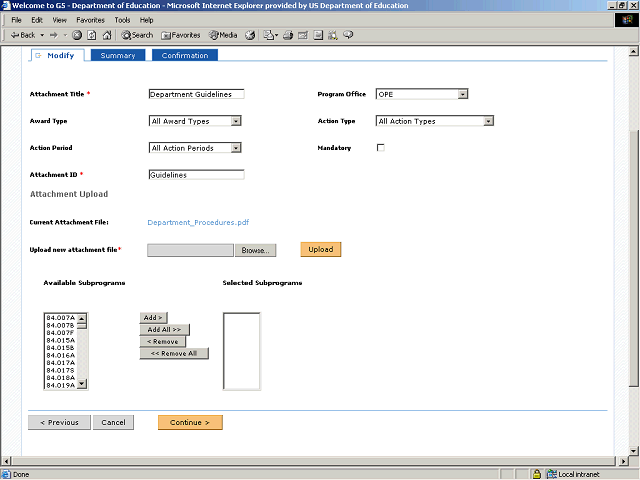Click the Forward arrow button

click(x=54, y=35)
